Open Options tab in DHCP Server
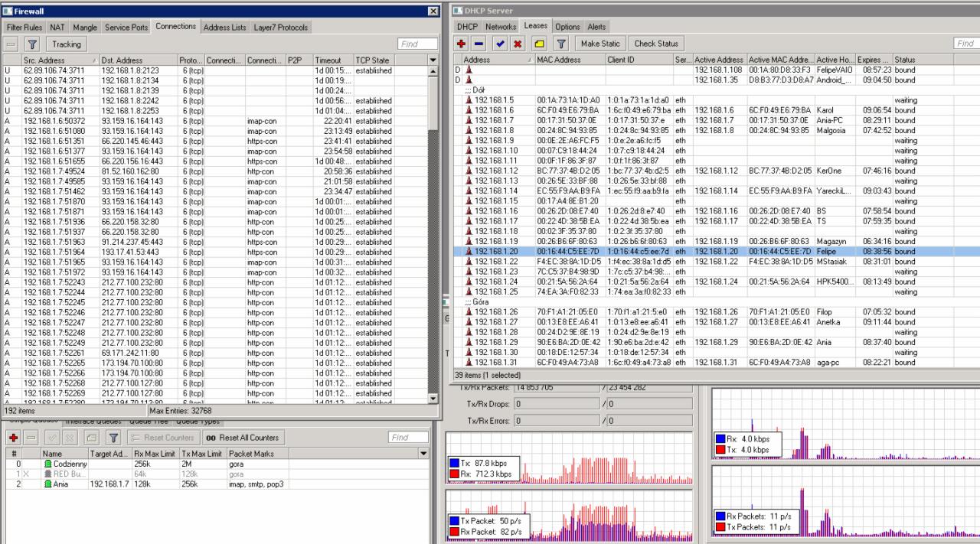Screen dimensions: 980x544 click(x=567, y=27)
